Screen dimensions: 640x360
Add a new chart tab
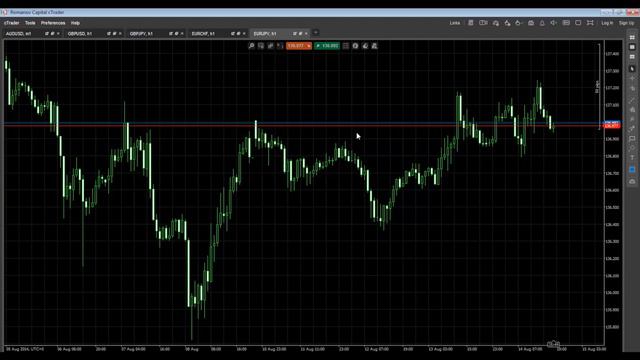click(x=316, y=33)
